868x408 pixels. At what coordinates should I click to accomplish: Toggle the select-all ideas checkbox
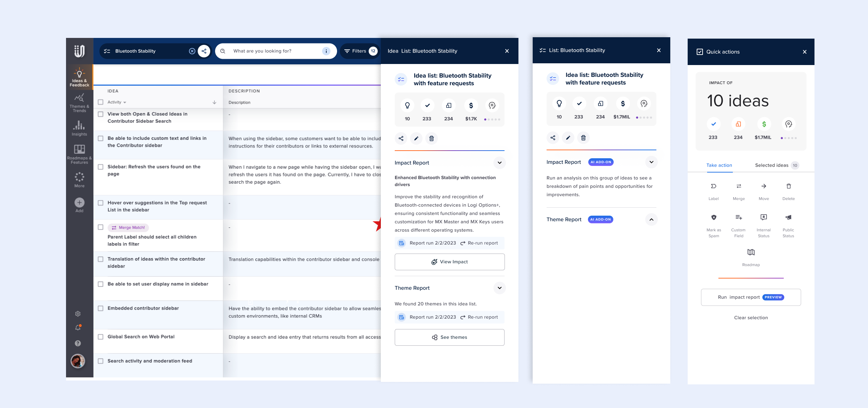101,102
